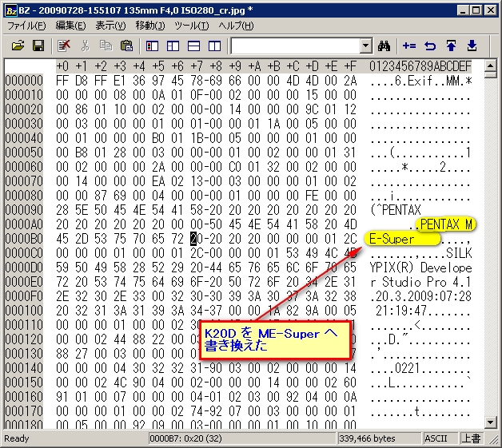Screen dimensions: 502x448
Task: Click the += jump offset icon
Action: 409,46
